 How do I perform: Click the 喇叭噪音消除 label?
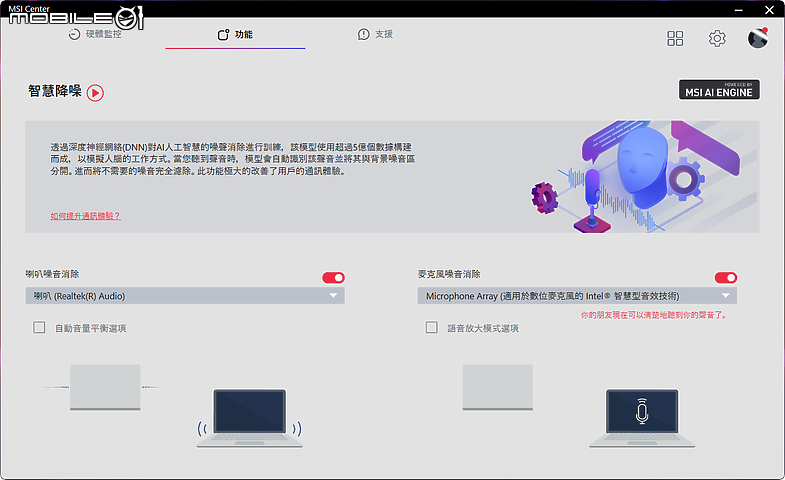tap(52, 274)
